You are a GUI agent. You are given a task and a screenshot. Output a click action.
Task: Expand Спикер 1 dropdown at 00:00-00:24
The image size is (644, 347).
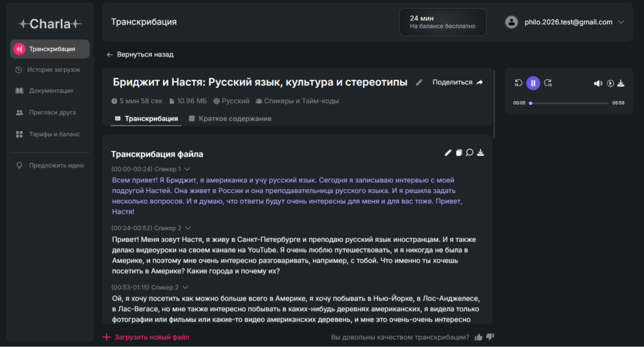pos(187,169)
